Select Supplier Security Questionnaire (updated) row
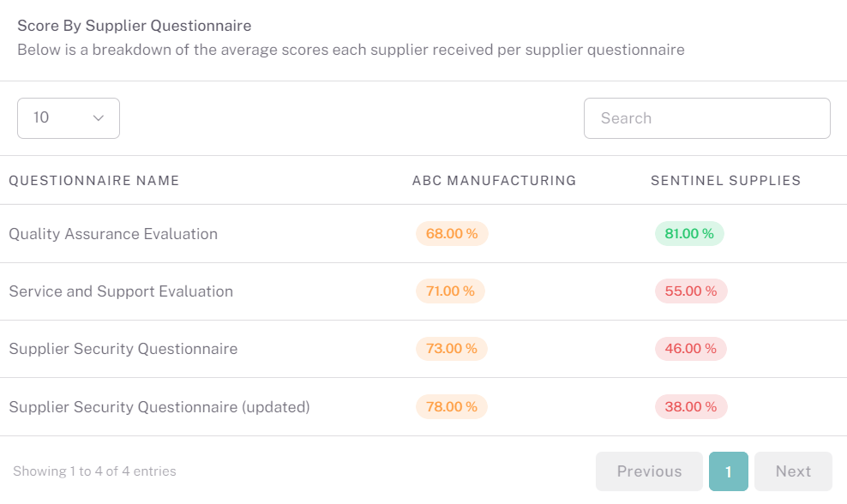 click(x=423, y=406)
